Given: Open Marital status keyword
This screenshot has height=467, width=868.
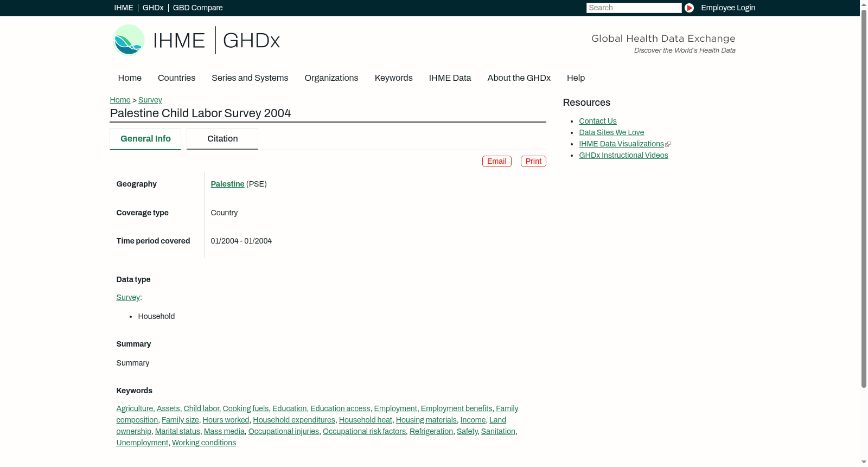Looking at the screenshot, I should pyautogui.click(x=177, y=431).
